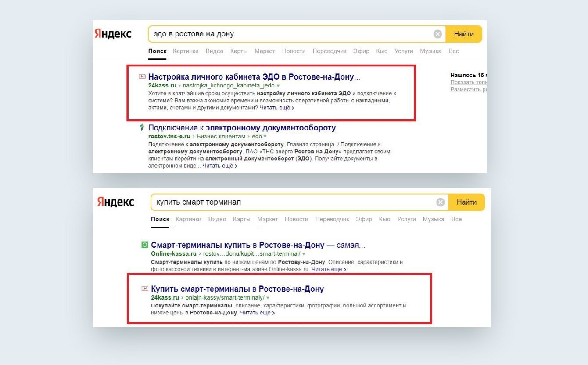Viewport: 588px width, 365px height.
Task: Open the Картинки tab in the bottom panel
Action: [x=188, y=219]
